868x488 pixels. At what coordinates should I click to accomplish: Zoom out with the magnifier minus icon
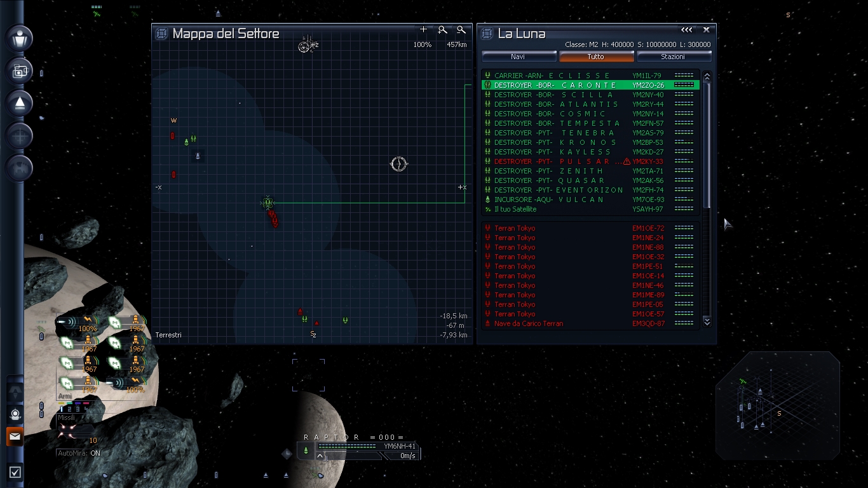461,30
